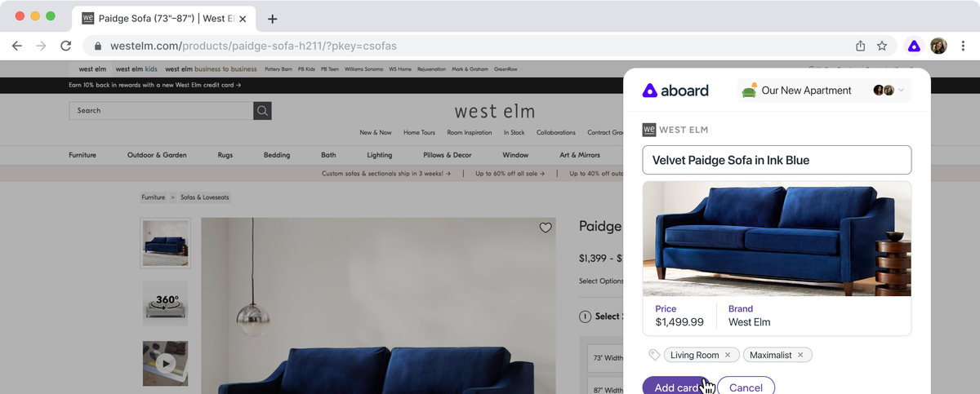Click the Aboard extension icon in toolbar

(914, 46)
